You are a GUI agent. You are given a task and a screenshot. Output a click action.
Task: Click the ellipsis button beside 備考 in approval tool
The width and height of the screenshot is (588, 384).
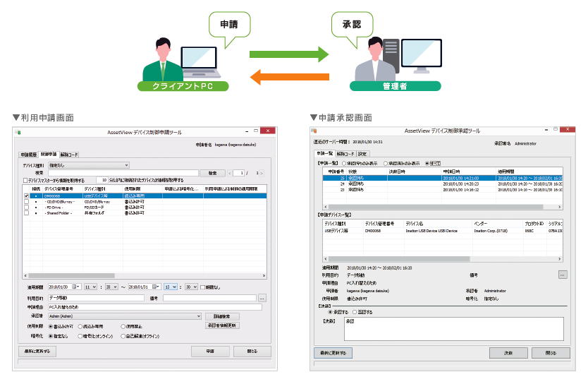pyautogui.click(x=563, y=275)
